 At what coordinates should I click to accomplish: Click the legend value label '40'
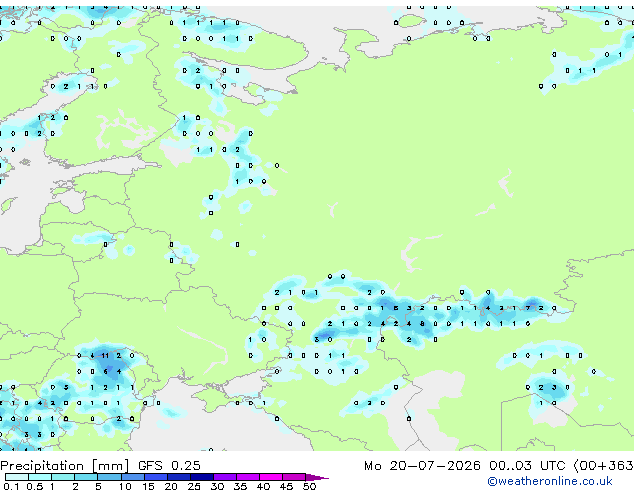[x=263, y=486]
